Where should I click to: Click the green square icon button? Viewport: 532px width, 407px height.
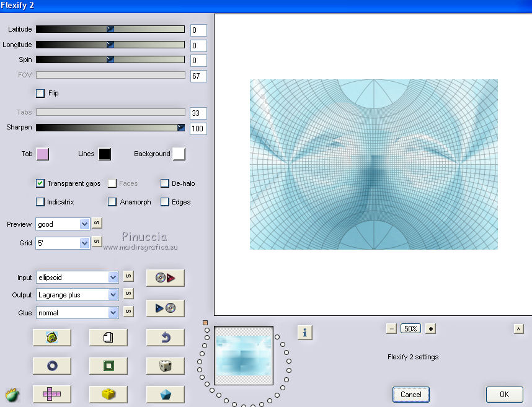click(109, 365)
